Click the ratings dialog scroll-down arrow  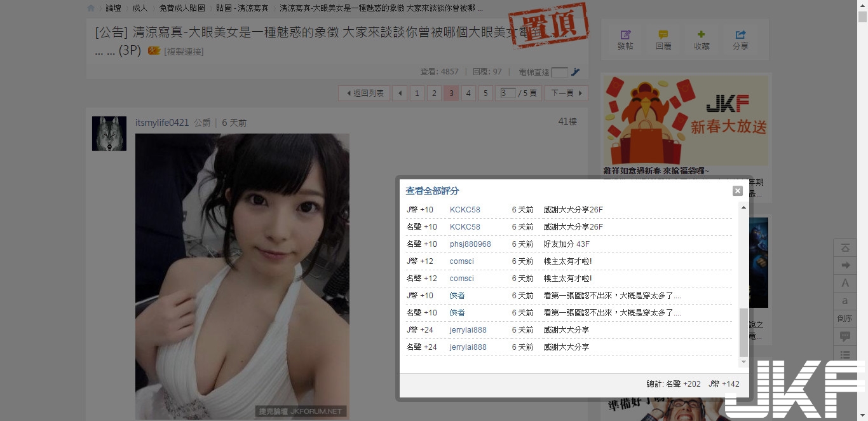point(743,362)
